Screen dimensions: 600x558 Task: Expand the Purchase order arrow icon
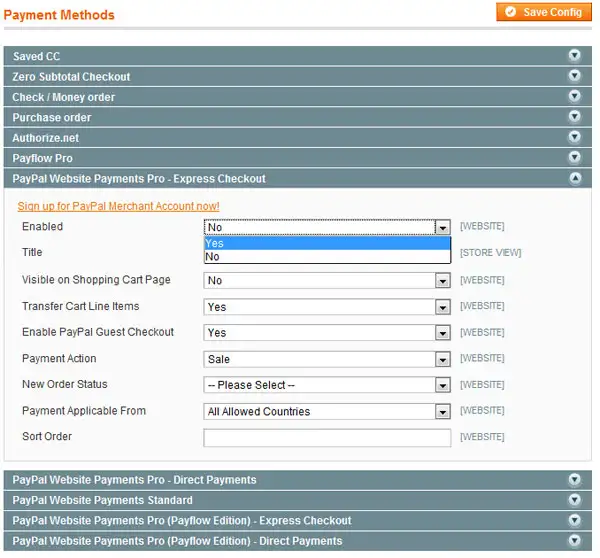[x=574, y=116]
